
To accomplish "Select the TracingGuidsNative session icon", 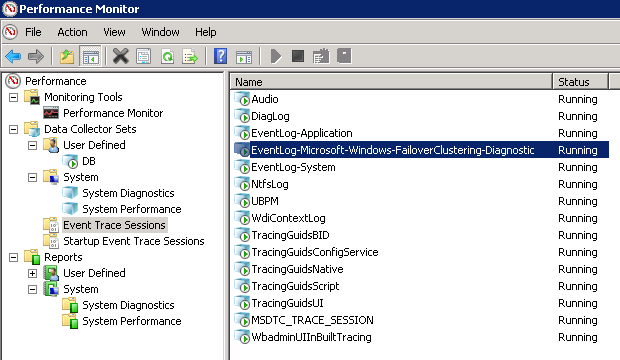I will click(242, 269).
